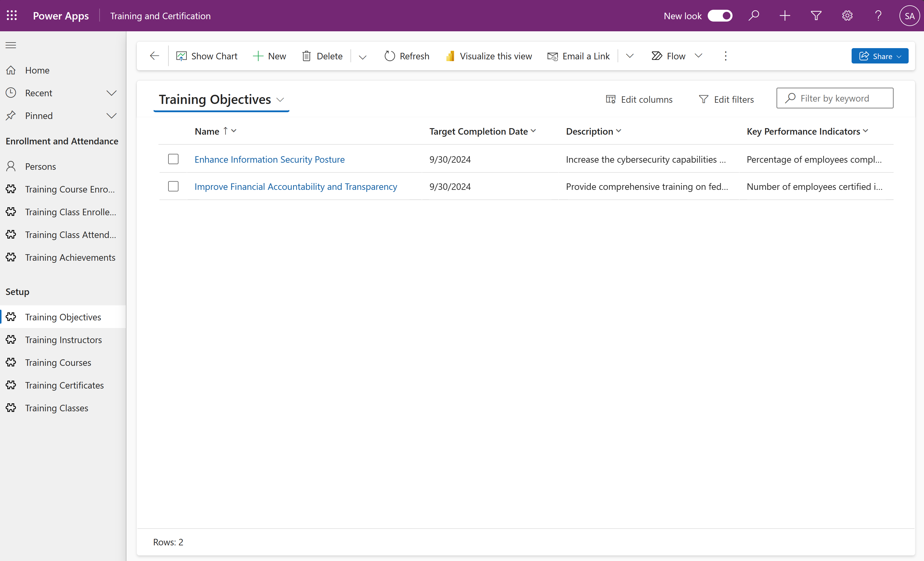
Task: Open Training Certificates in sidebar
Action: tap(63, 385)
